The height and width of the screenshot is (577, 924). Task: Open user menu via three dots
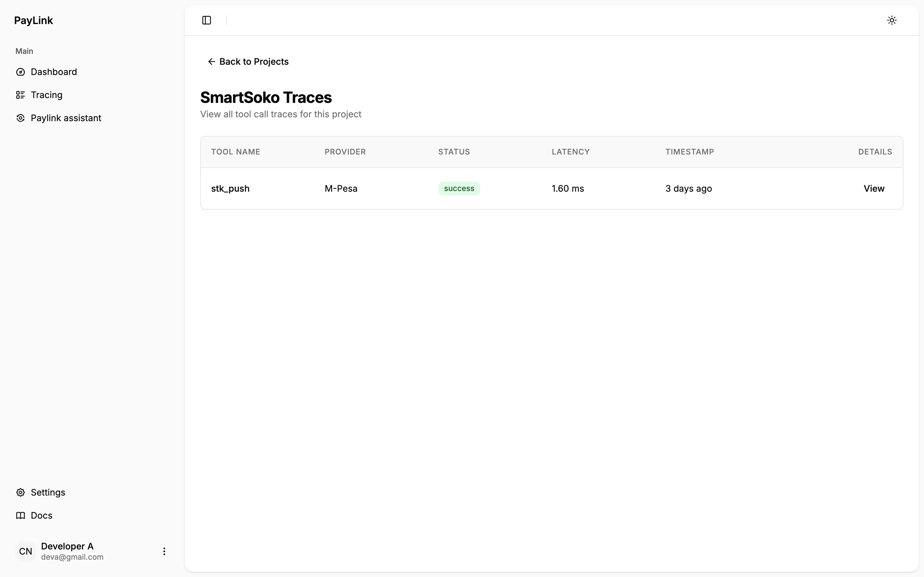(164, 551)
